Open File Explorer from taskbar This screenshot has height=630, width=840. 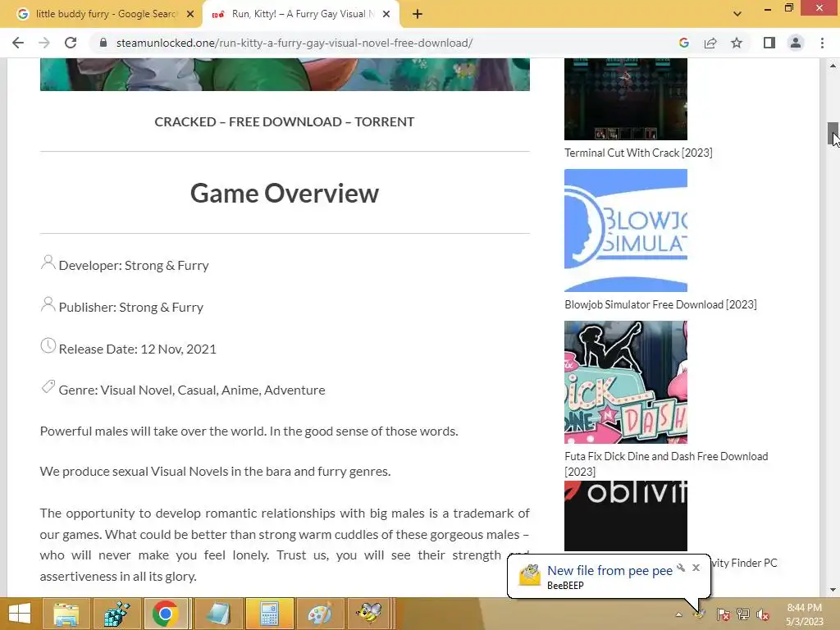[66, 614]
